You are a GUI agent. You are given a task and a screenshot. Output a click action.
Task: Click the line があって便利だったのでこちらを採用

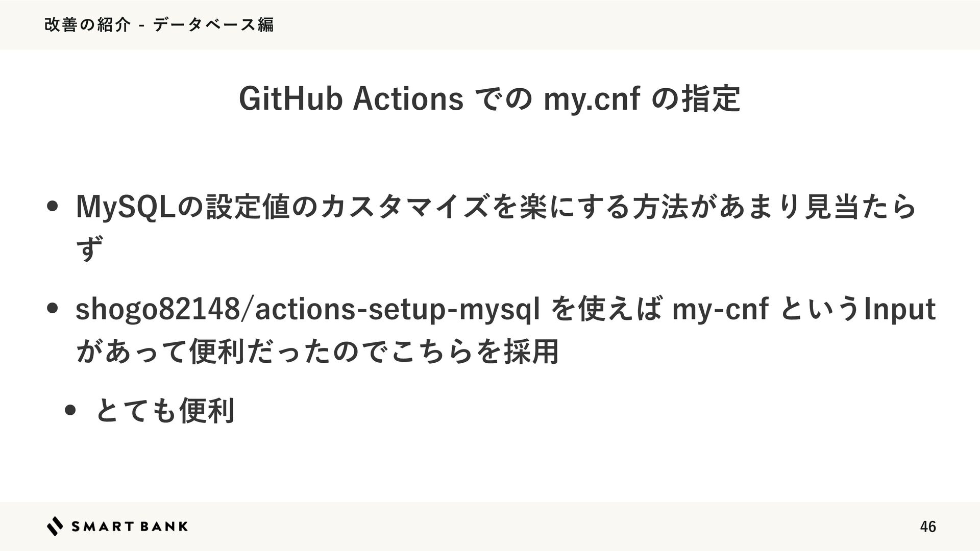point(317,351)
